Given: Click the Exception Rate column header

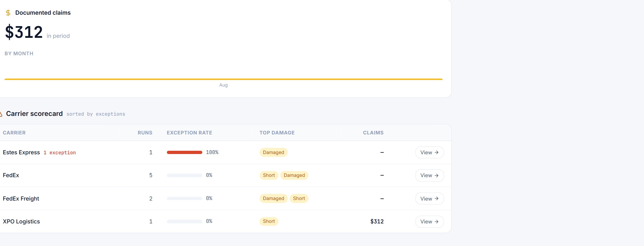Looking at the screenshot, I should (x=189, y=133).
